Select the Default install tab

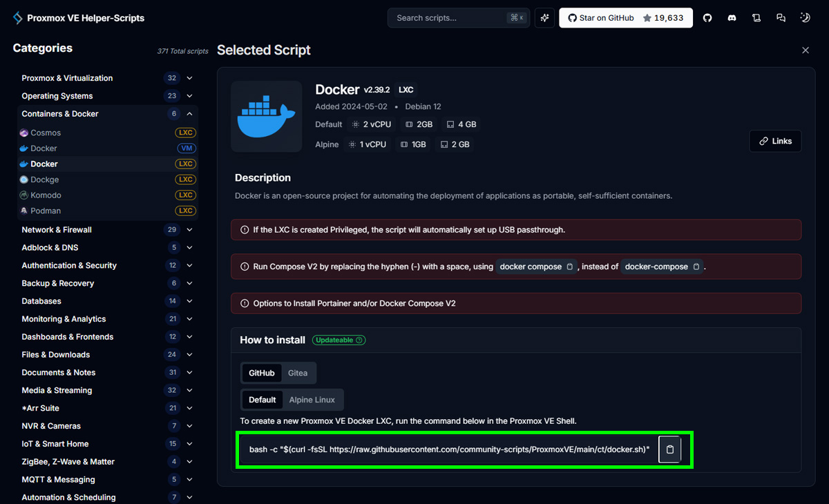(263, 400)
